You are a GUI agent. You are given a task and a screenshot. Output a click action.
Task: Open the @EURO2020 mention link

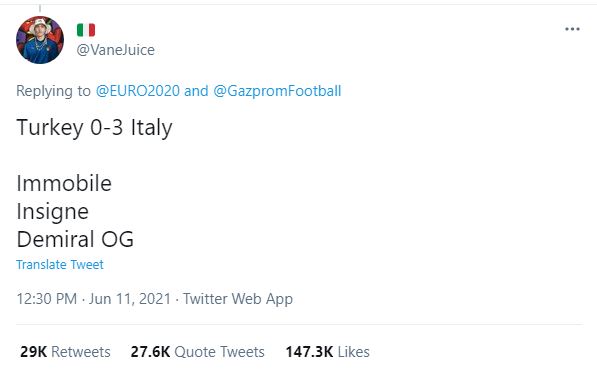[137, 91]
